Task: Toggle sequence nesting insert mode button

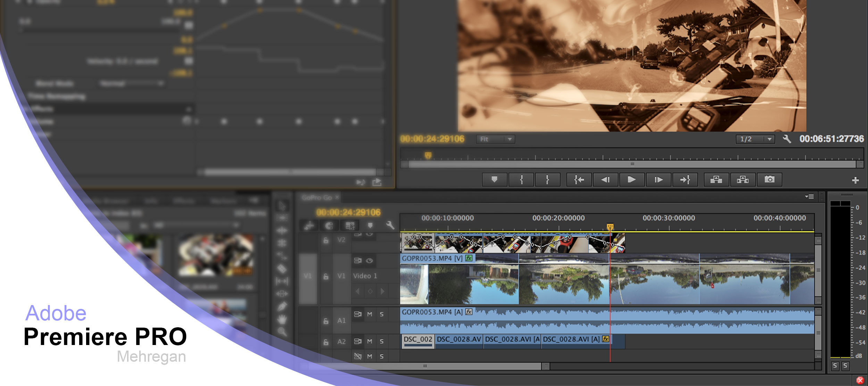Action: (x=309, y=226)
